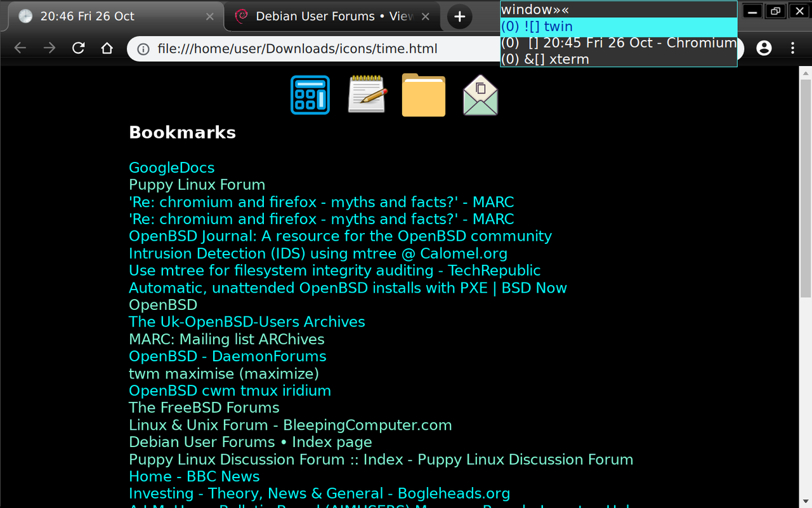The image size is (812, 508).
Task: Restore the Chromium window size
Action: coord(775,11)
